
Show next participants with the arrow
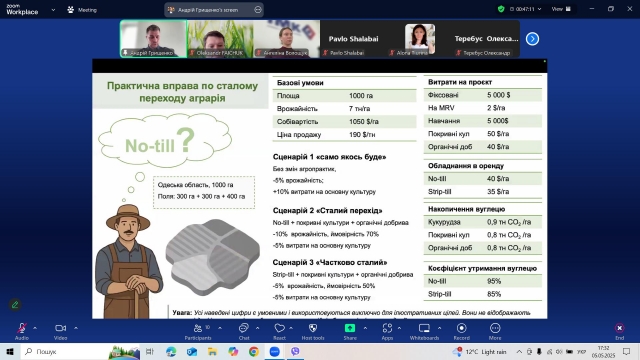[532, 39]
